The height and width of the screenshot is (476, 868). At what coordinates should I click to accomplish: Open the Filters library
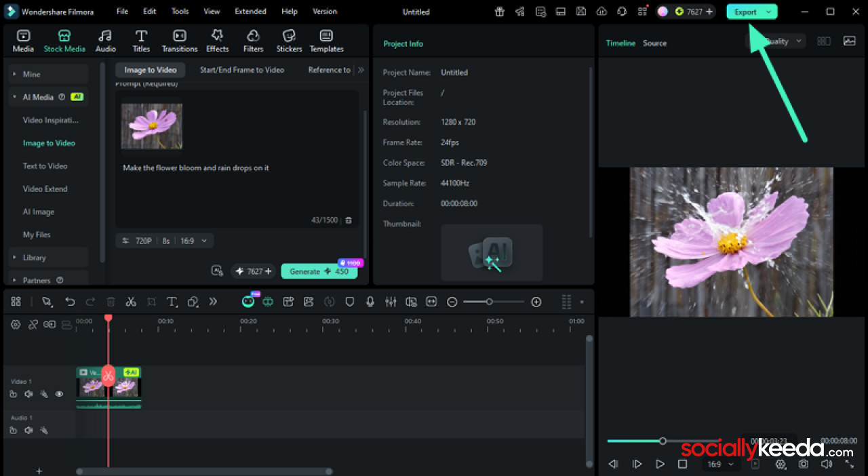(x=253, y=41)
